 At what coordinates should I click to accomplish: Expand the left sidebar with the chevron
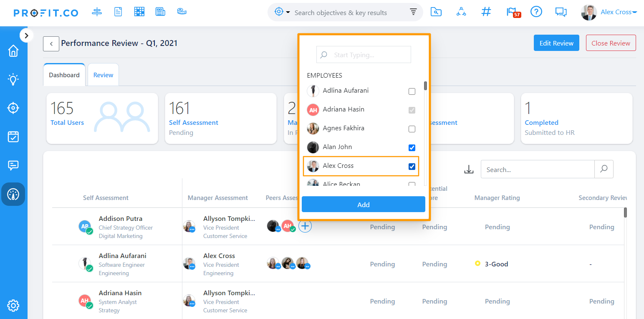(26, 35)
